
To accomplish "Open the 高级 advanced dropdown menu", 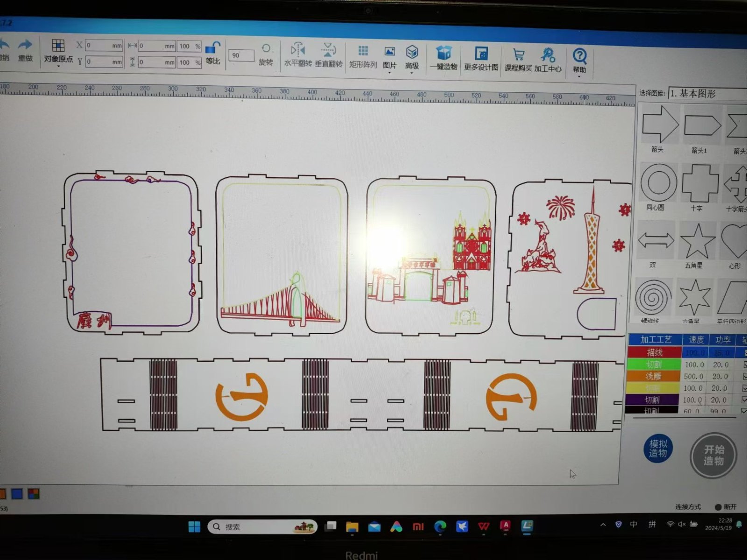I will 411,72.
